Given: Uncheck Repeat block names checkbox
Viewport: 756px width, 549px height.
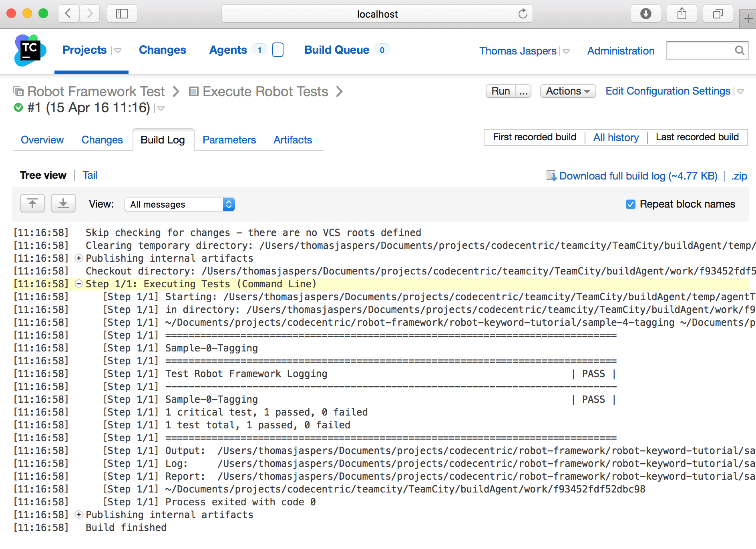Looking at the screenshot, I should (x=630, y=204).
